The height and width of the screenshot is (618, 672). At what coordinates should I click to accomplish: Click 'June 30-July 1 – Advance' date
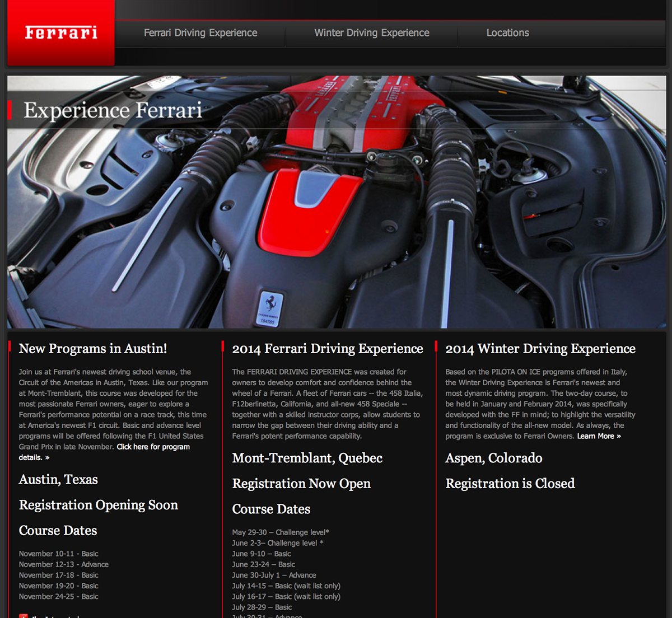click(274, 575)
